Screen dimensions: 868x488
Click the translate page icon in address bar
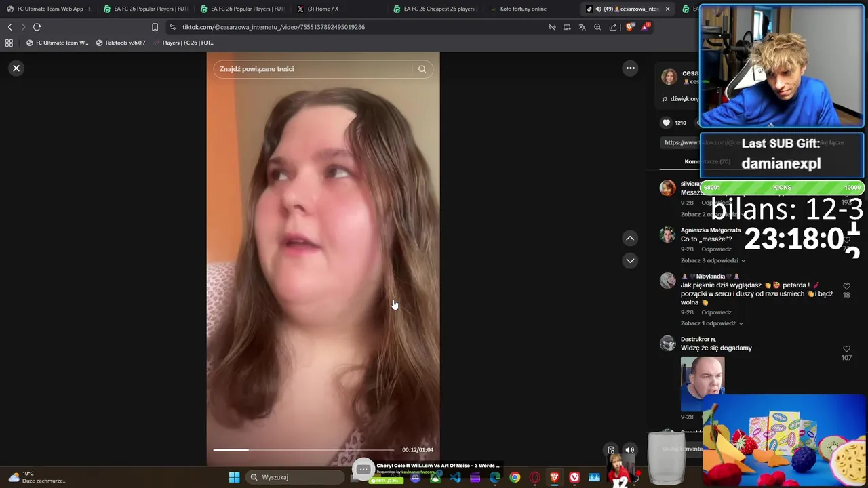point(582,27)
